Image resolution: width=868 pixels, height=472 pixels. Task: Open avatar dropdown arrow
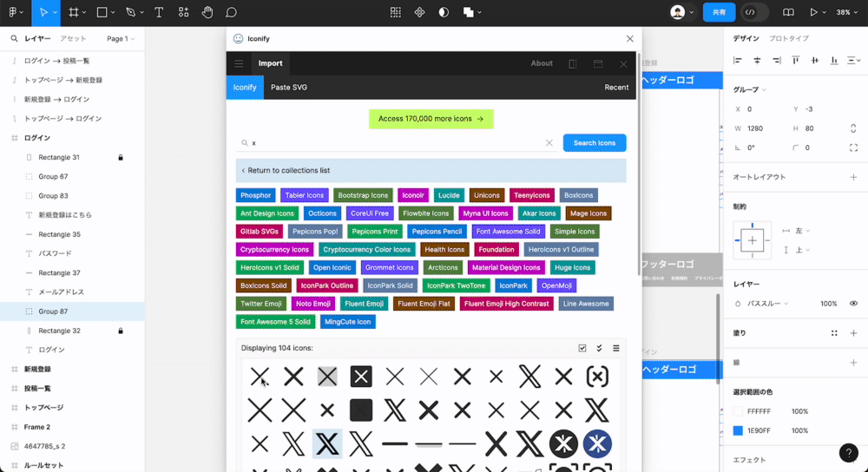coord(692,12)
